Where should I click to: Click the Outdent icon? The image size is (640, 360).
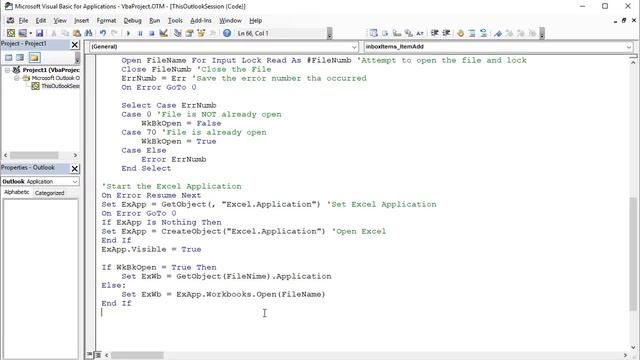(446, 33)
